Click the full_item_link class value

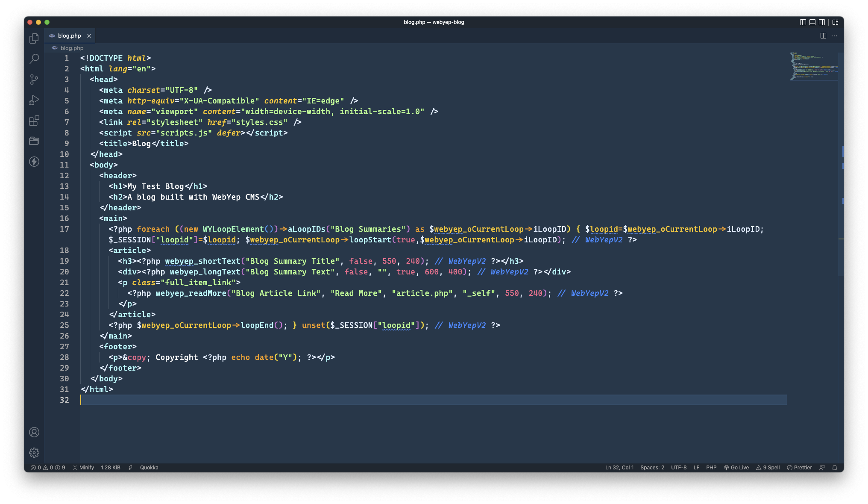pos(200,283)
